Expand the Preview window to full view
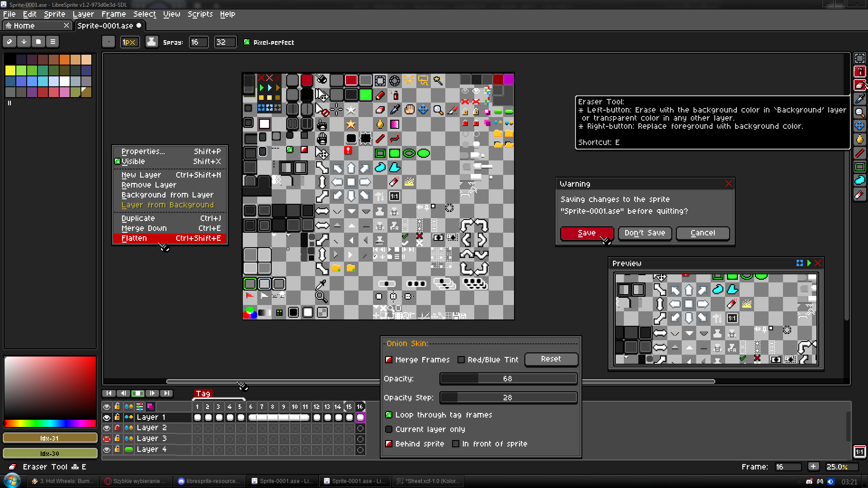 (799, 263)
